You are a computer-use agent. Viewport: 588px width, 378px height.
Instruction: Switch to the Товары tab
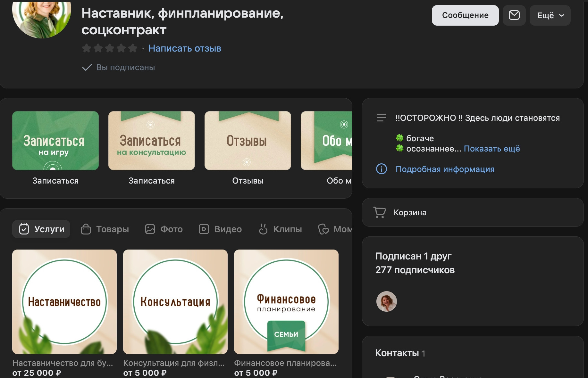coord(105,229)
